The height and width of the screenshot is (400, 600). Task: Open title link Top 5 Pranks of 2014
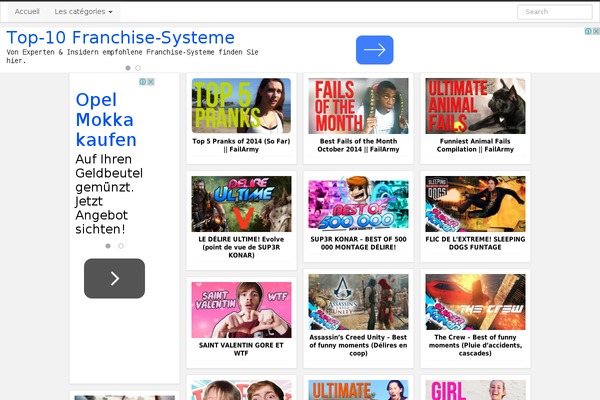241,145
